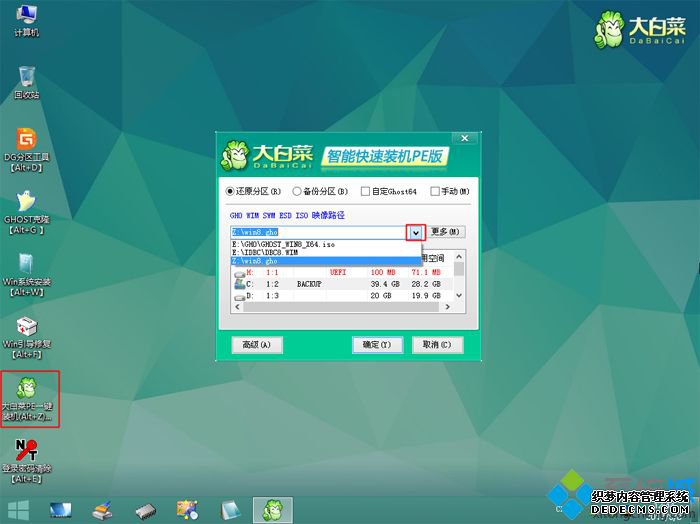The height and width of the screenshot is (524, 700).
Task: Click partition list scroll down arrow
Action: pyautogui.click(x=459, y=295)
